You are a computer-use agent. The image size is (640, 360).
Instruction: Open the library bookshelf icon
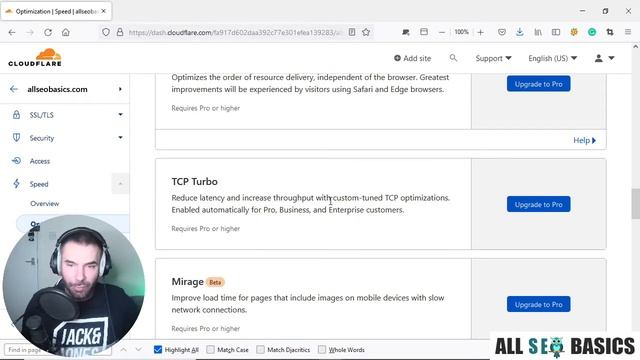click(x=538, y=32)
